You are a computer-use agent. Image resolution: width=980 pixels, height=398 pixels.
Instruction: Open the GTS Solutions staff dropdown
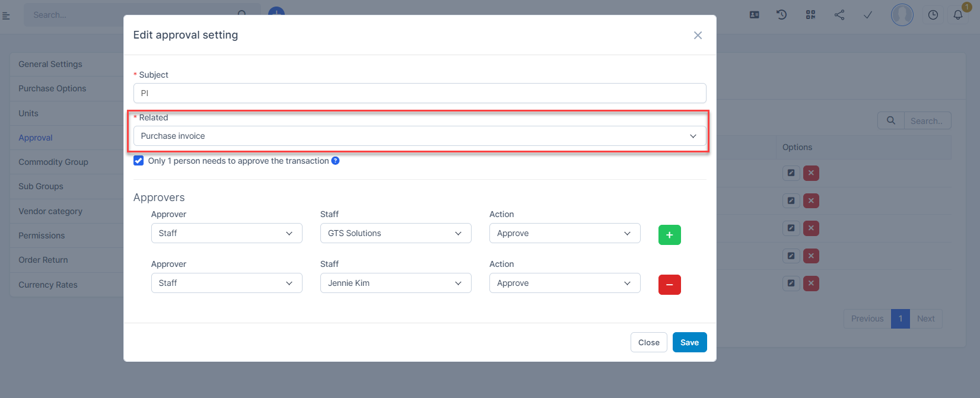click(395, 233)
